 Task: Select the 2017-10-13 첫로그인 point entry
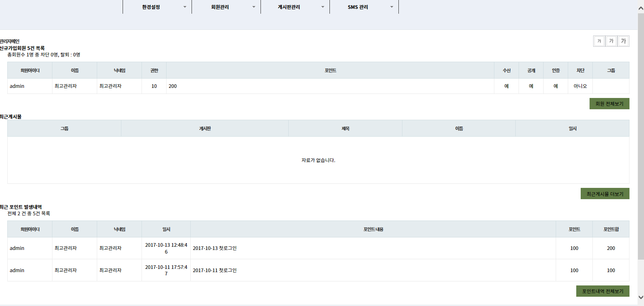coord(215,248)
